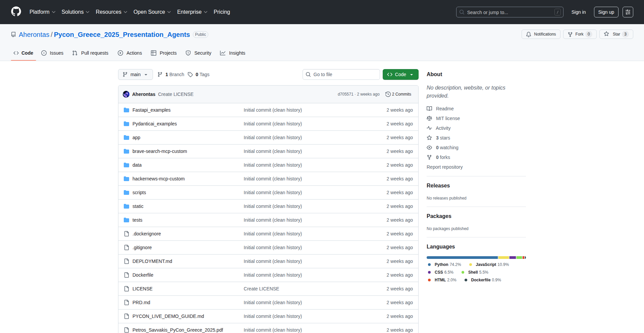
Task: View the 2 Commits history
Action: (398, 94)
